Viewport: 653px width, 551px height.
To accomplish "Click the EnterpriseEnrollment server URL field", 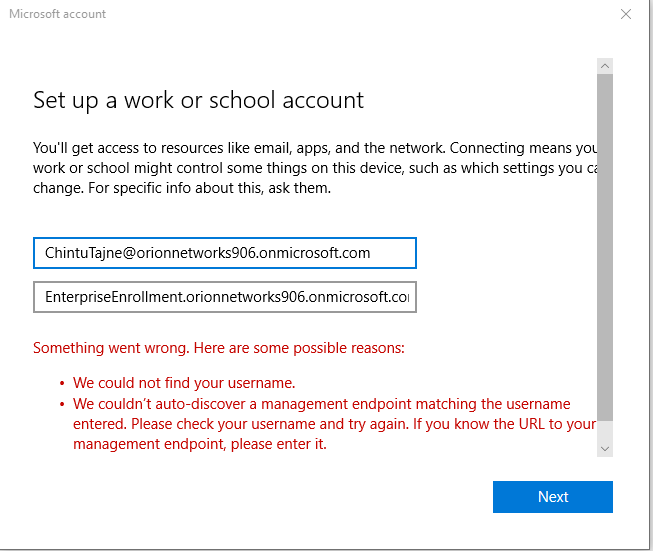I will tap(225, 297).
